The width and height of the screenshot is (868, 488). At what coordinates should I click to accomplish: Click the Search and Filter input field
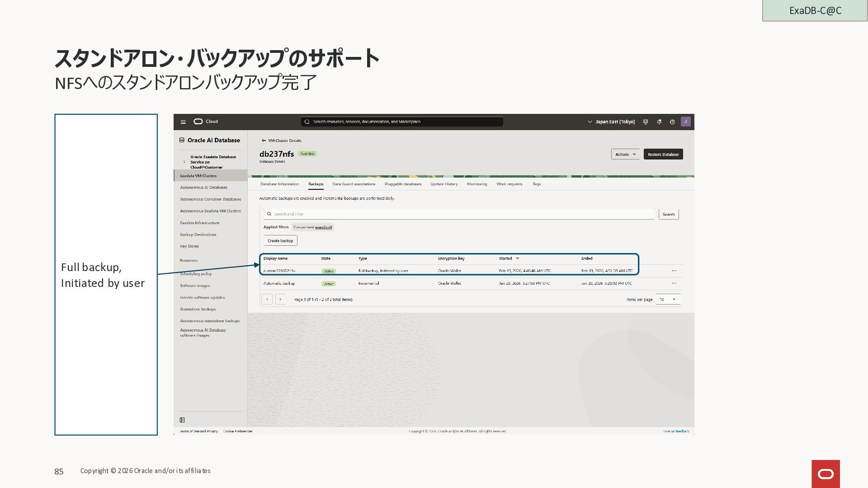(x=459, y=214)
